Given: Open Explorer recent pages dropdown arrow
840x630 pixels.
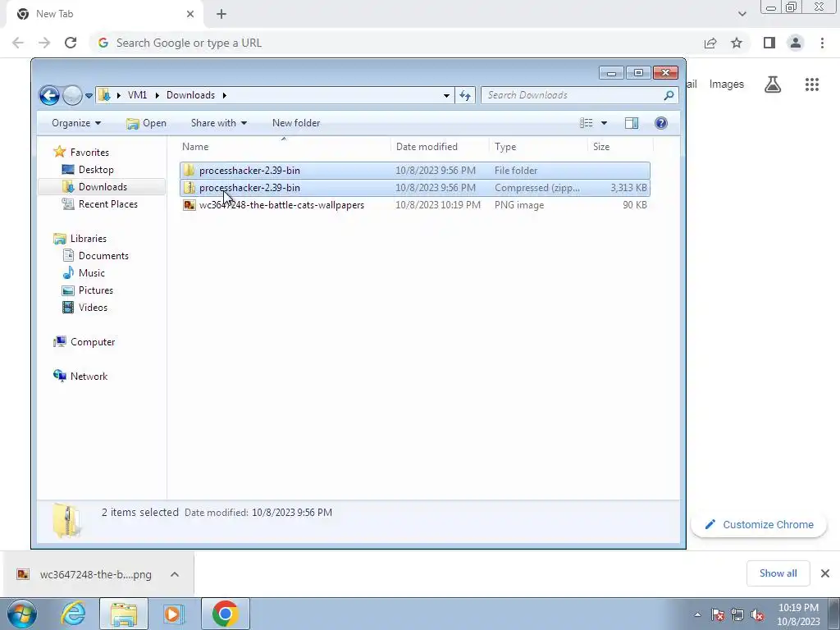Looking at the screenshot, I should pos(89,96).
